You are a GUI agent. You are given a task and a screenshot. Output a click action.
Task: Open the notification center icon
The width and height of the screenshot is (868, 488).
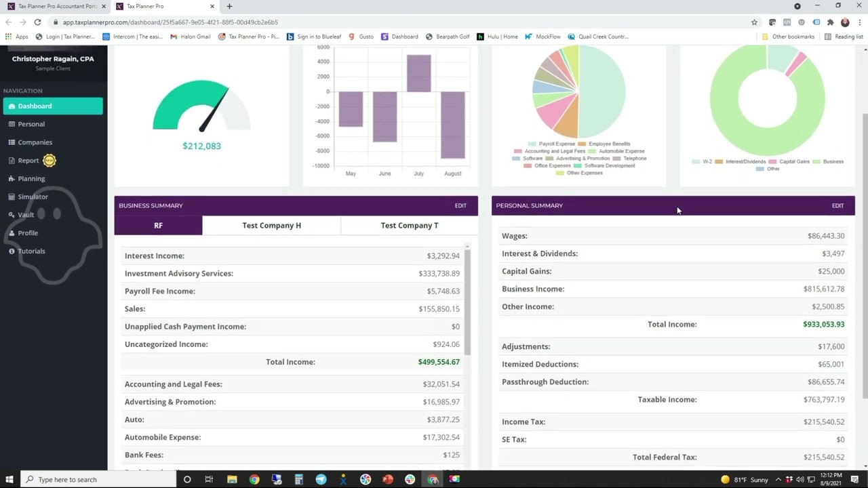855,479
